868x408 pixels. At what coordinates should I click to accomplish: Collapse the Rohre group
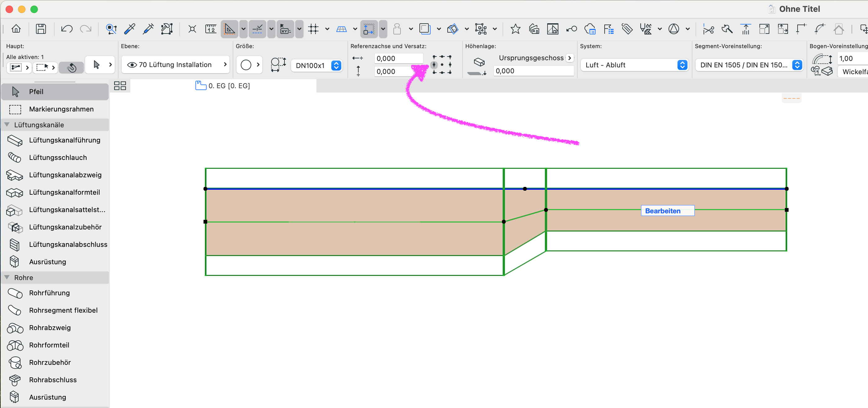click(7, 278)
